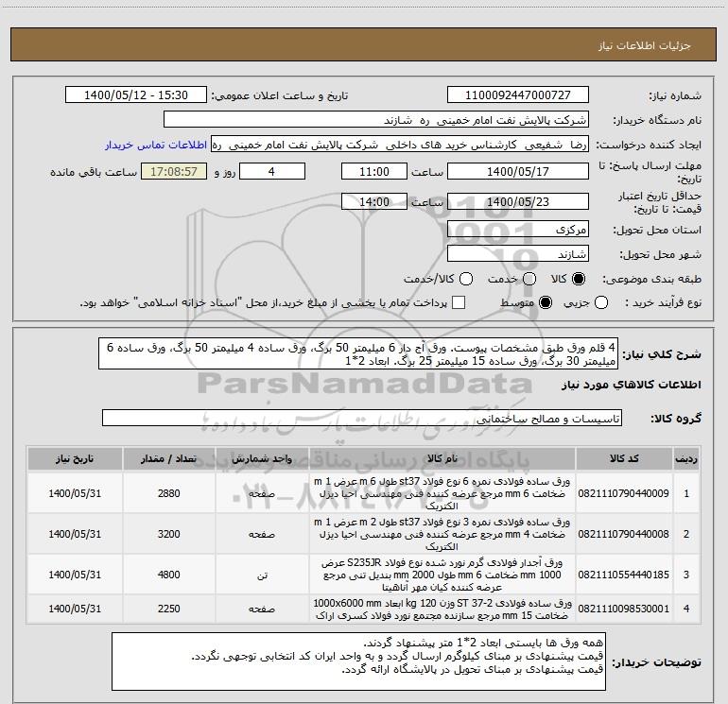Viewport: 728px width, 704px height.
Task: Click the price validity date 1400/05/23
Action: [518, 201]
